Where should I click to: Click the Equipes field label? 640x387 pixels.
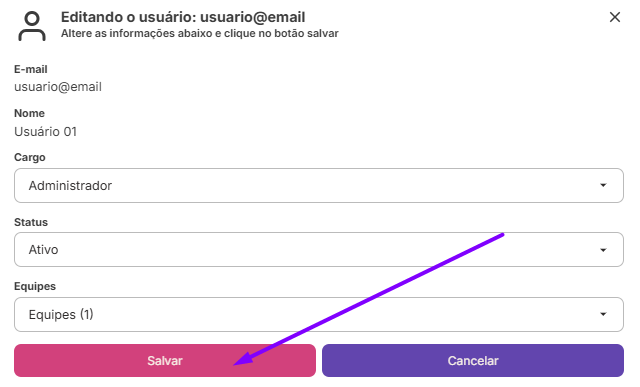point(35,287)
